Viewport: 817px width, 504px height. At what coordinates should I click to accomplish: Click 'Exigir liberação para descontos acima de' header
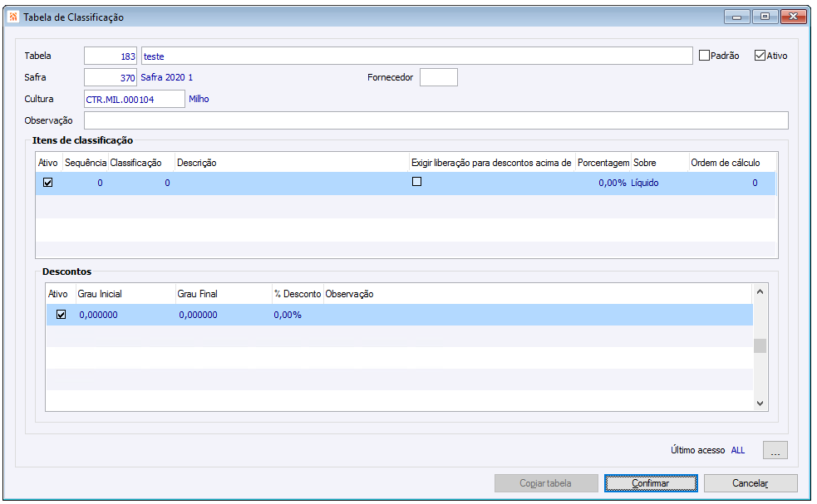tap(491, 163)
